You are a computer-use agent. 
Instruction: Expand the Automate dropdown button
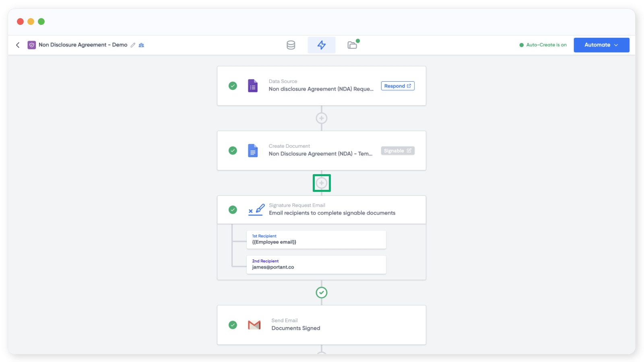[x=601, y=45]
